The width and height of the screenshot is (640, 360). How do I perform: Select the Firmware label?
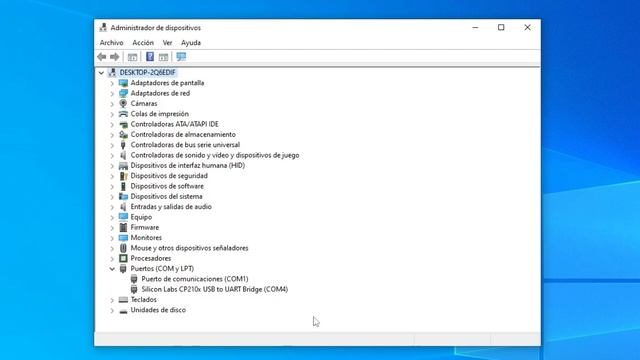(145, 227)
